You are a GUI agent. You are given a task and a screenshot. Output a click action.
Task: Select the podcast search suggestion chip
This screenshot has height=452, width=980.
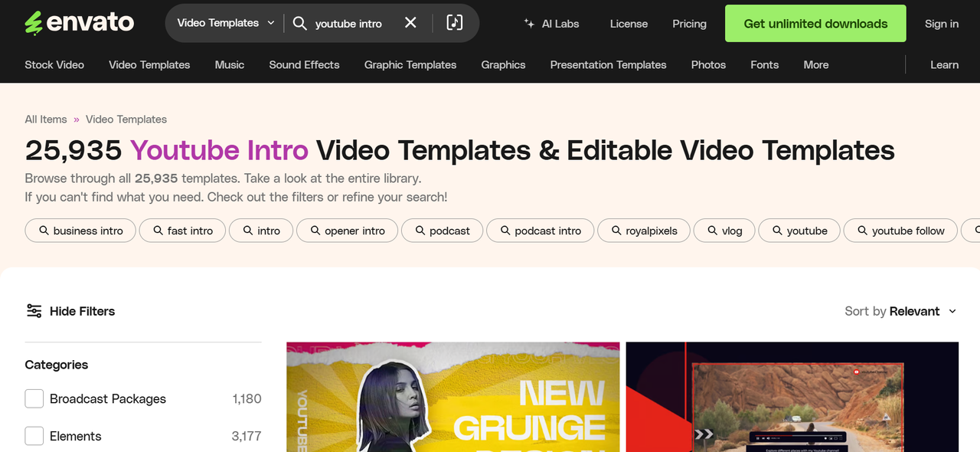441,231
